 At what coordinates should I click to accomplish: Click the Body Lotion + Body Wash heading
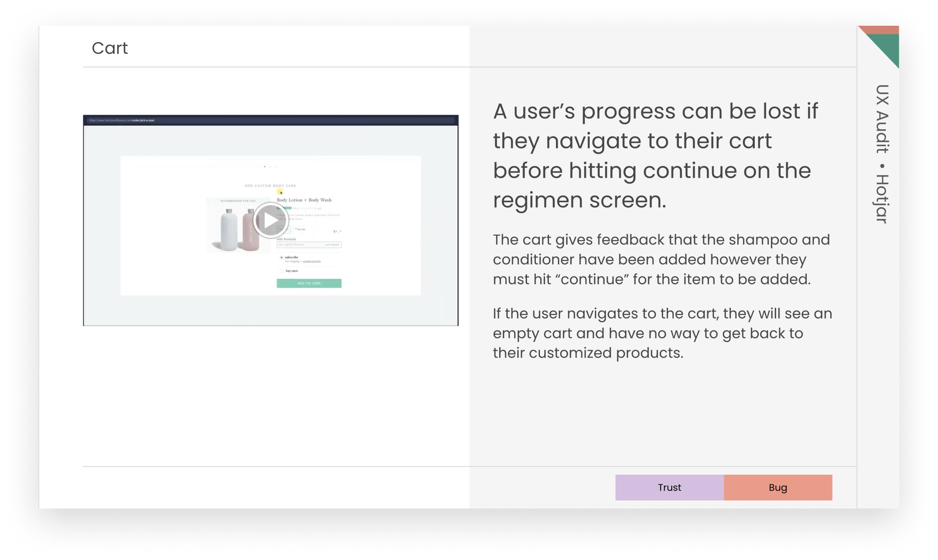(304, 200)
